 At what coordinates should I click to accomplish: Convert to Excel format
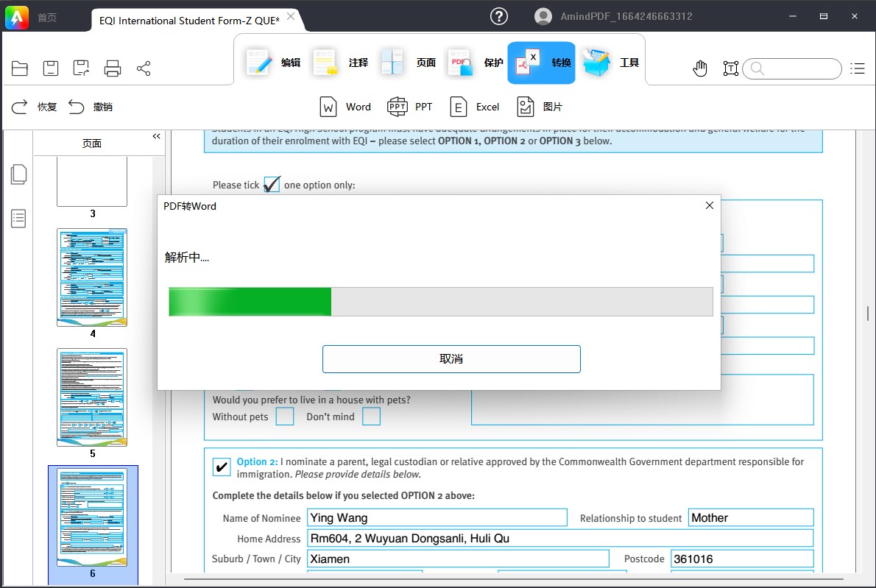click(x=474, y=107)
